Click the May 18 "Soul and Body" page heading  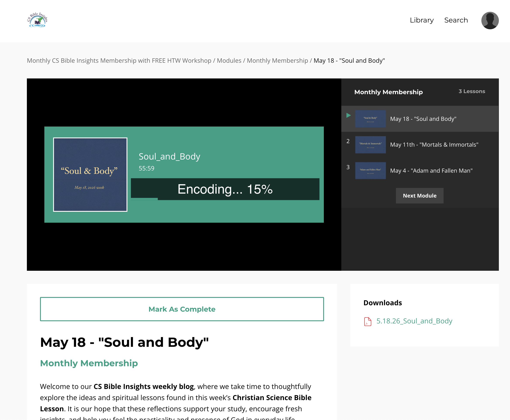coord(124,342)
